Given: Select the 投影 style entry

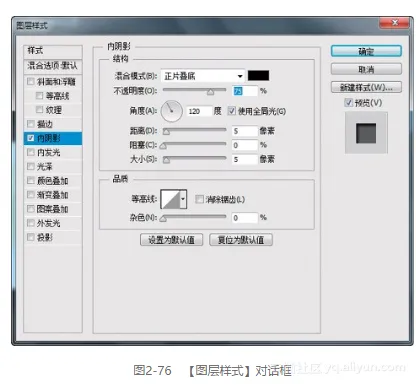Looking at the screenshot, I should 53,237.
